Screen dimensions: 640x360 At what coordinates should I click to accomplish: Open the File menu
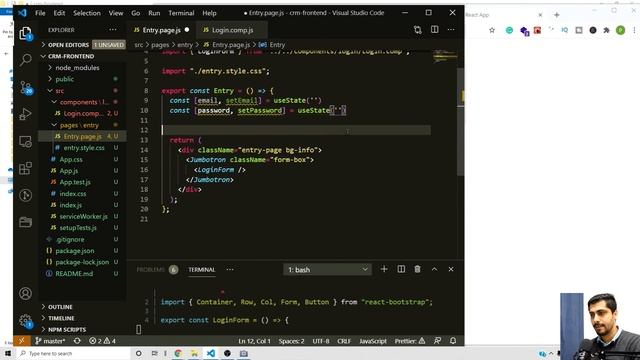pyautogui.click(x=40, y=13)
